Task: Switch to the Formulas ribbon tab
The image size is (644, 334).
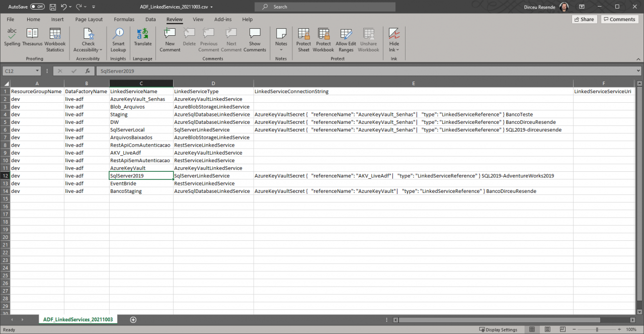Action: [124, 19]
